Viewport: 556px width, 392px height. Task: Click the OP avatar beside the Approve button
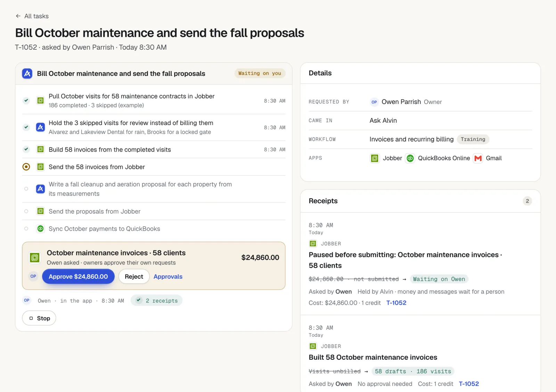(x=33, y=276)
